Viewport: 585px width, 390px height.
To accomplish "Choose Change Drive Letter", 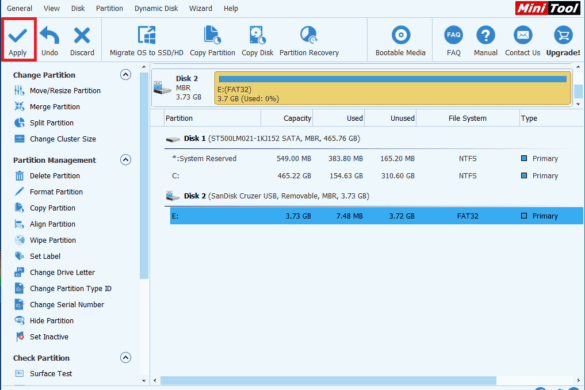I will click(x=54, y=272).
